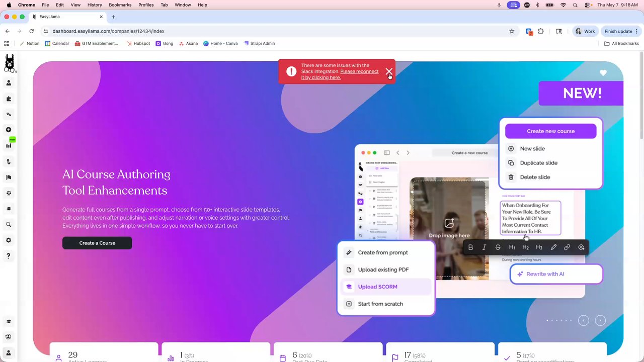644x362 pixels.
Task: Dismiss the Slack integration error banner
Action: 388,71
